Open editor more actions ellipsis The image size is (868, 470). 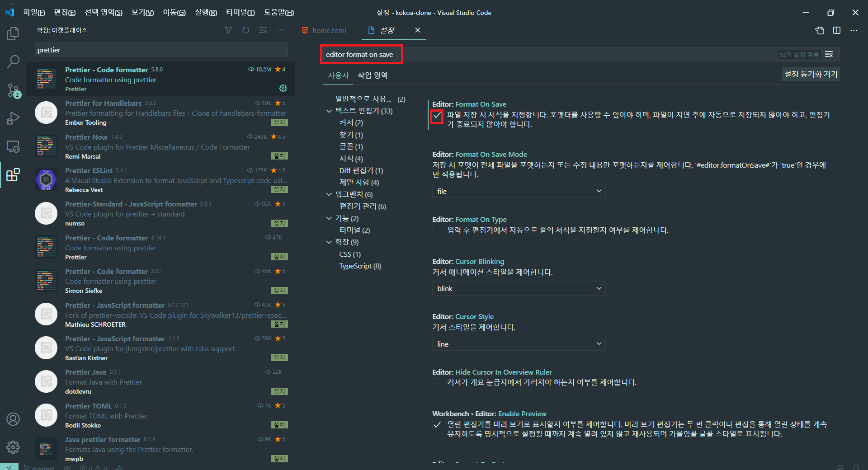pos(854,30)
